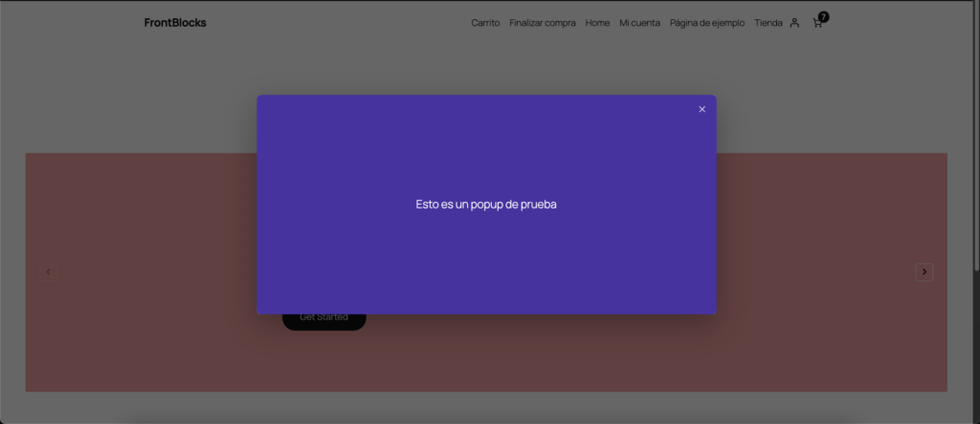Advance slider with right arrow

(x=924, y=272)
